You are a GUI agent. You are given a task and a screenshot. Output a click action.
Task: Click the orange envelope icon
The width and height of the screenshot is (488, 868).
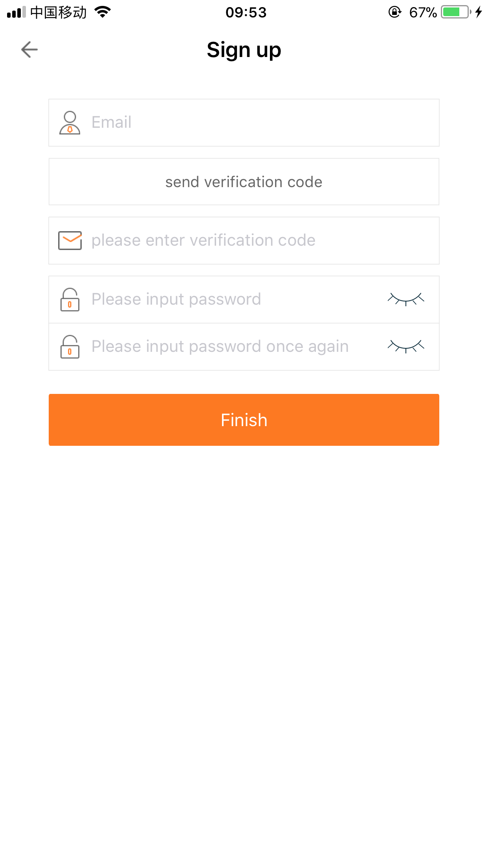(x=70, y=240)
